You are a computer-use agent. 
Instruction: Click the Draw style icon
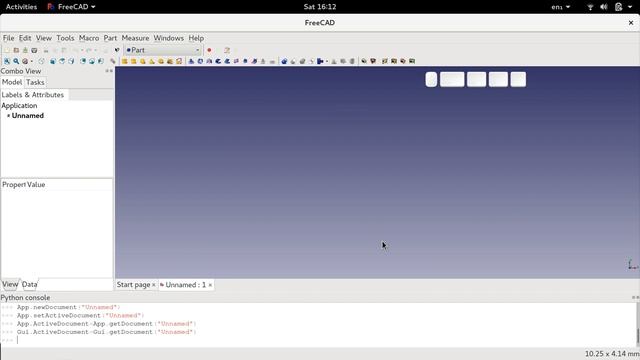pos(25,61)
